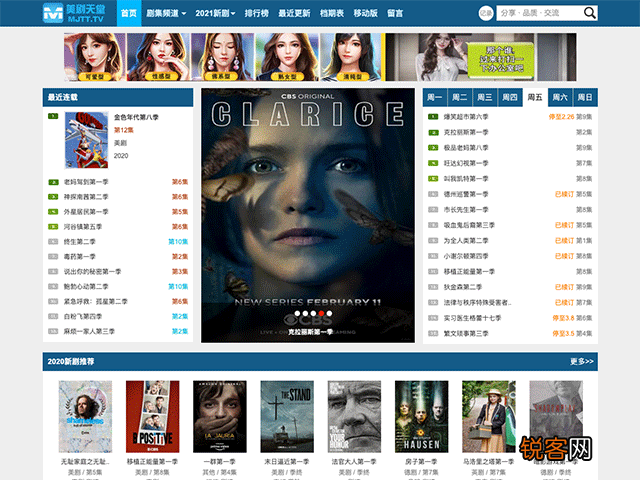Open 狄金森第二季 link
Image resolution: width=640 pixels, height=480 pixels.
(x=463, y=287)
